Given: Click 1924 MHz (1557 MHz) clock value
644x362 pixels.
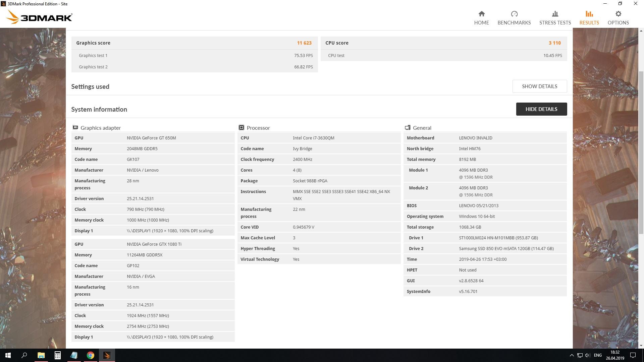Looking at the screenshot, I should click(148, 315).
